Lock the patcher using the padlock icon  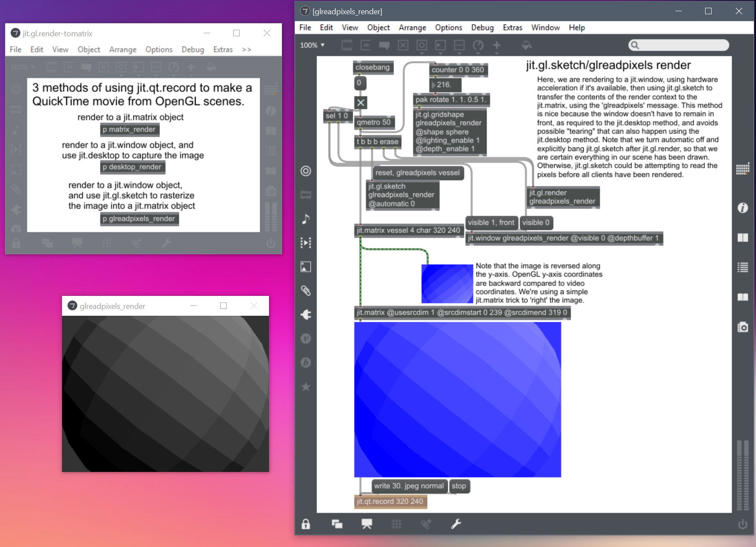(x=306, y=524)
